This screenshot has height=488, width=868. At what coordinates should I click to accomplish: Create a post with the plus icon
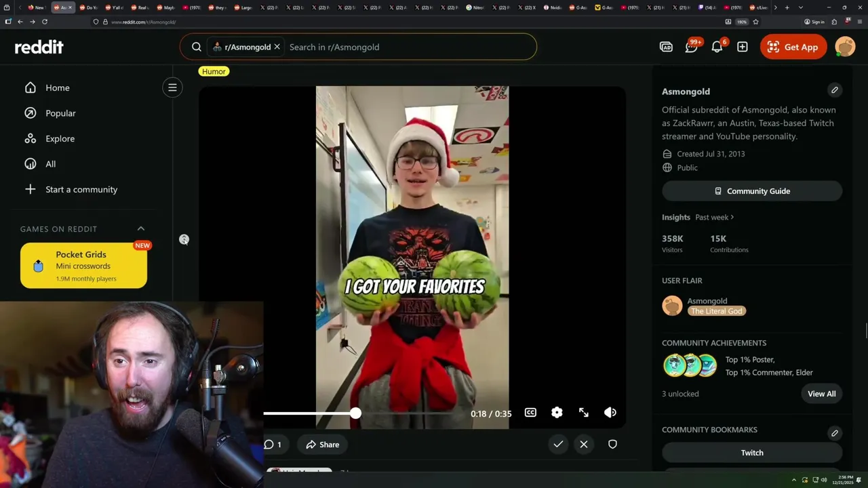coord(743,47)
